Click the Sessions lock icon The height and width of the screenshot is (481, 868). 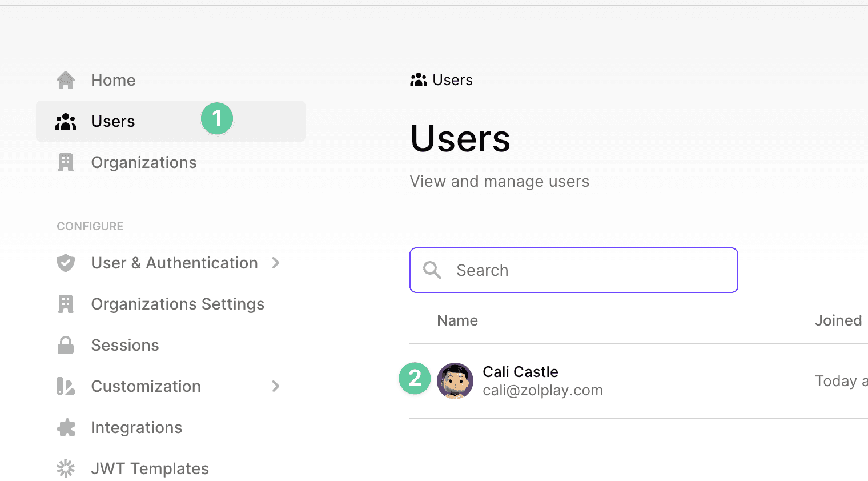pos(66,346)
